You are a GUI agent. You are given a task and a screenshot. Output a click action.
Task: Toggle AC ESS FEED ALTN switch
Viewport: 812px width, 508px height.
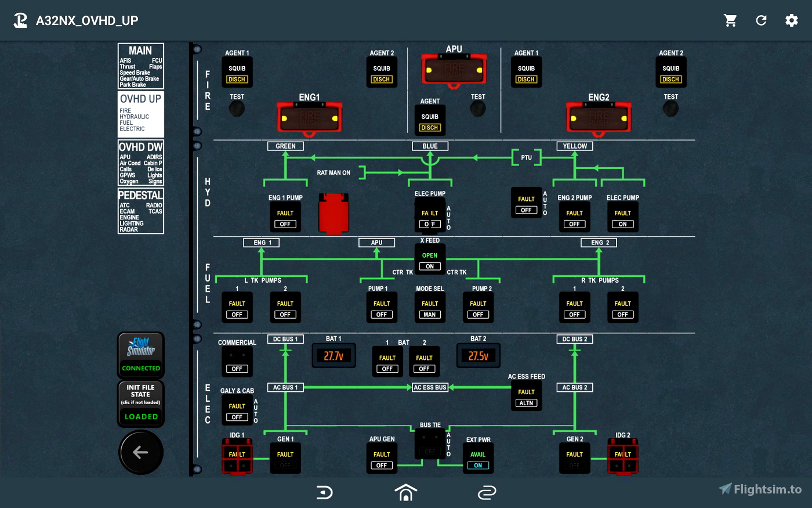526,397
